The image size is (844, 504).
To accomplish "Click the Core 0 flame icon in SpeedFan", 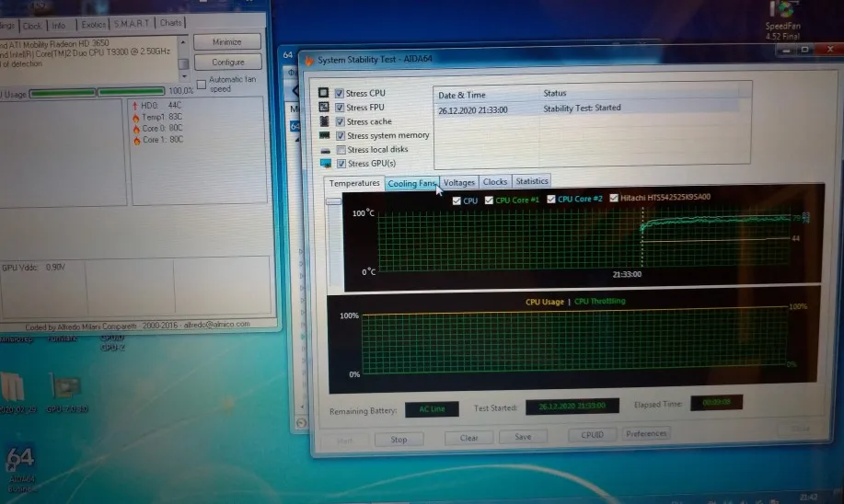I will (136, 129).
